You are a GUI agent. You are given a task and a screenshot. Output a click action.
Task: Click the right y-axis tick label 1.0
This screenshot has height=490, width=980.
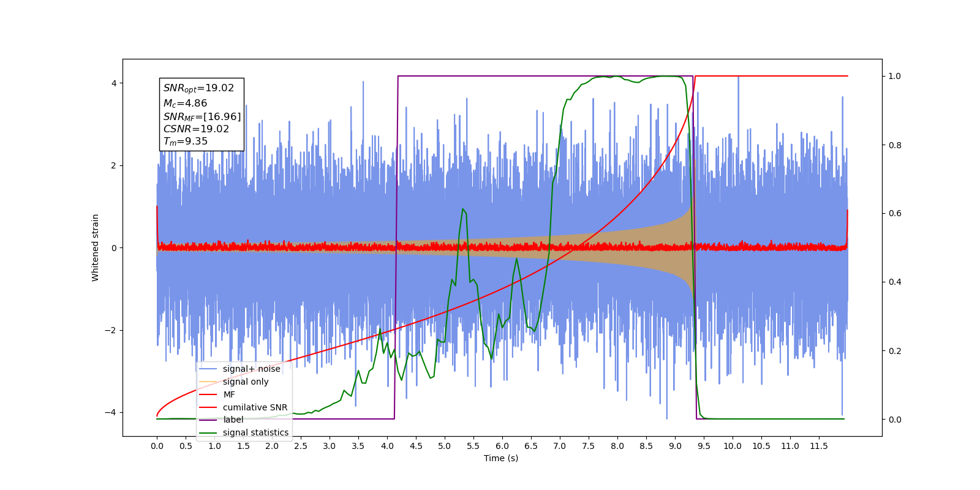click(895, 77)
